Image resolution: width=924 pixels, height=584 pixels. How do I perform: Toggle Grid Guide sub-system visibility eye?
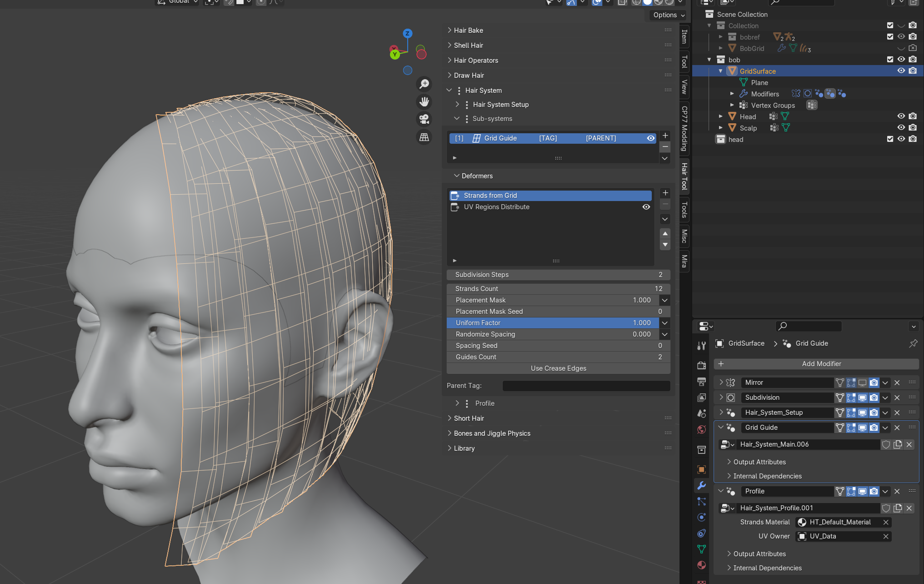tap(650, 138)
